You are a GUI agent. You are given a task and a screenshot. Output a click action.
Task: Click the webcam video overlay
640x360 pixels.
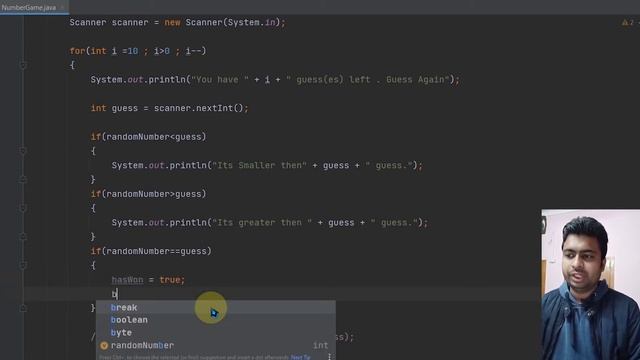coord(591,285)
